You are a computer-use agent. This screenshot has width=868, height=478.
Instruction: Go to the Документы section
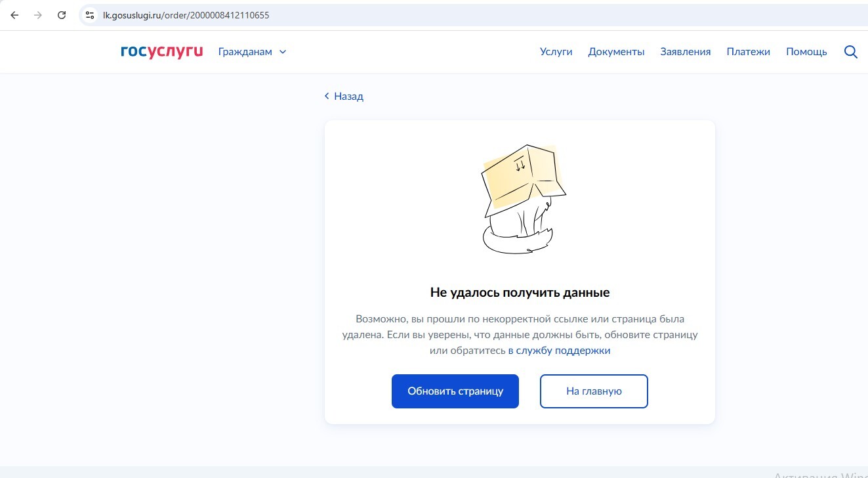coord(616,52)
